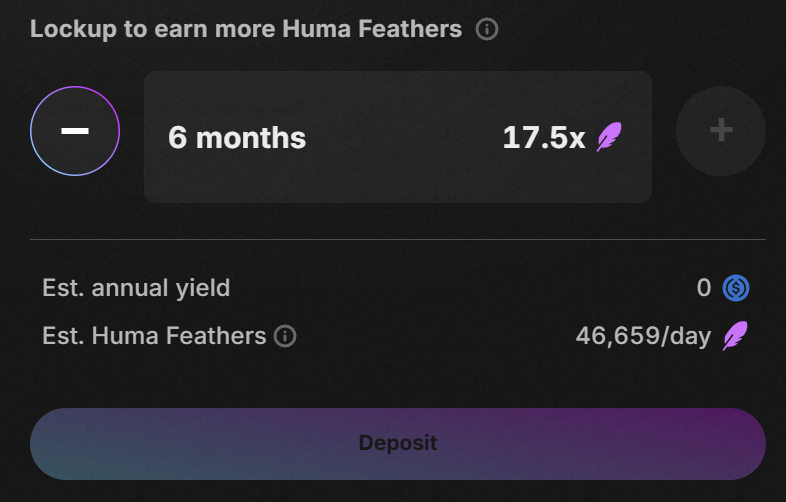Screen dimensions: 786x502
Task: Click the 'Lockup to earn more' heading words
Action: coord(154,29)
